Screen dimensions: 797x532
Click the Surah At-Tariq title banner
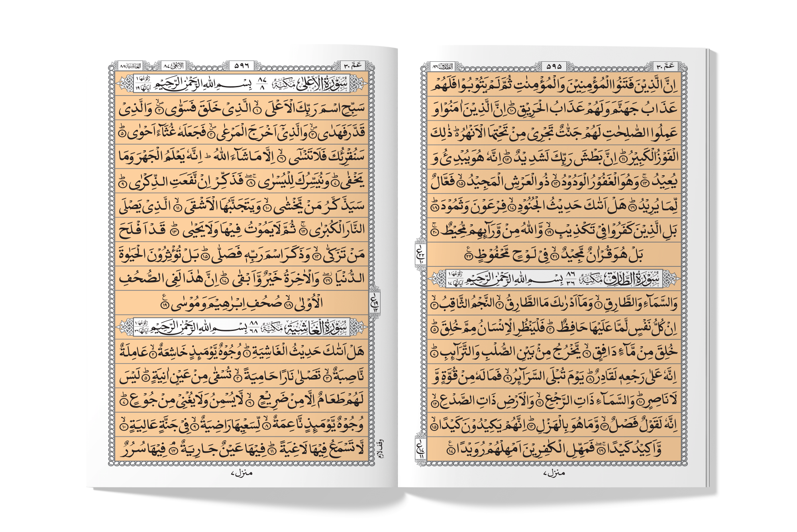(554, 279)
